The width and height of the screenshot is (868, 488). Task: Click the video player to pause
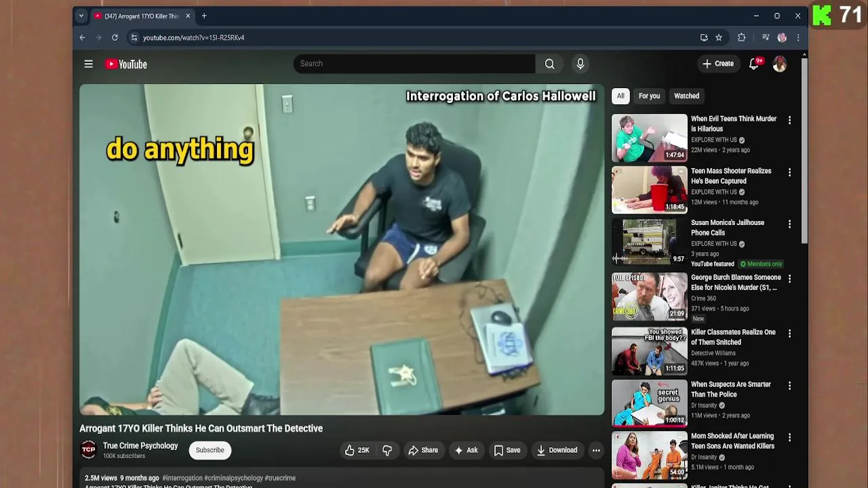pyautogui.click(x=342, y=249)
